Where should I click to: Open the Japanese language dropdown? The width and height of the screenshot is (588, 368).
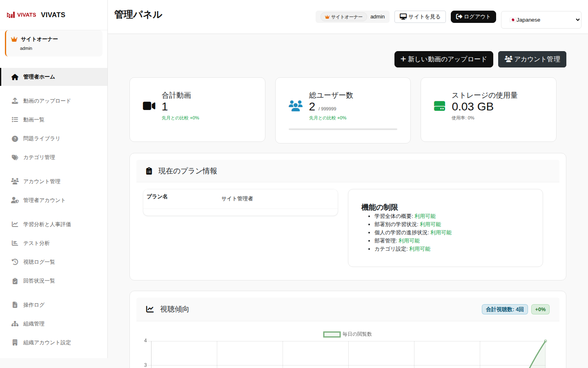click(x=541, y=20)
